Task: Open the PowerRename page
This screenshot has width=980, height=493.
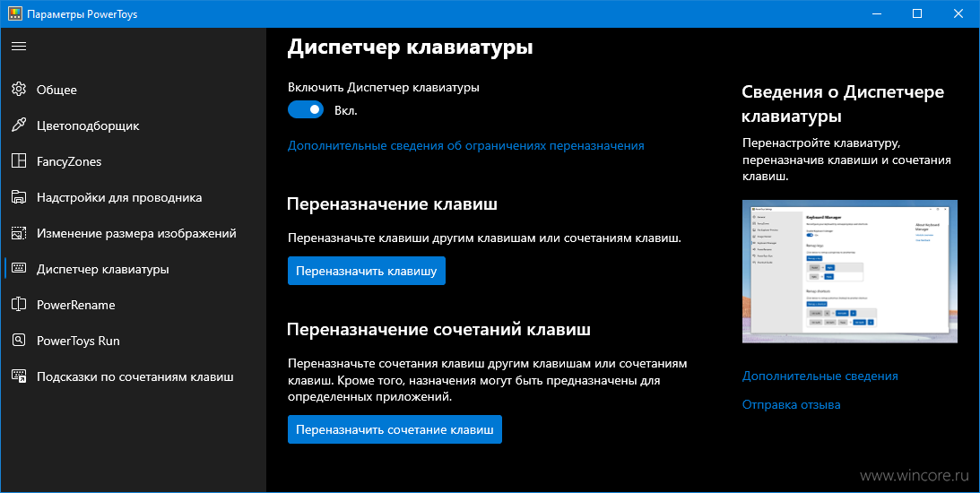Action: tap(133, 305)
